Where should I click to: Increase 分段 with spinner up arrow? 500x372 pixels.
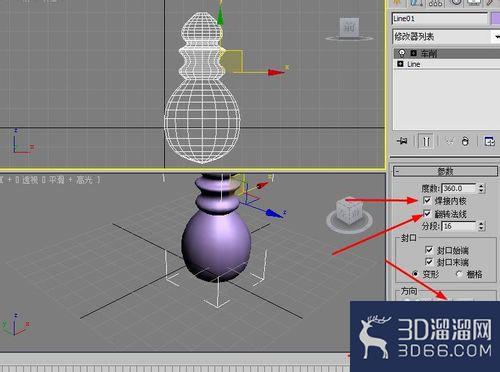pyautogui.click(x=481, y=224)
